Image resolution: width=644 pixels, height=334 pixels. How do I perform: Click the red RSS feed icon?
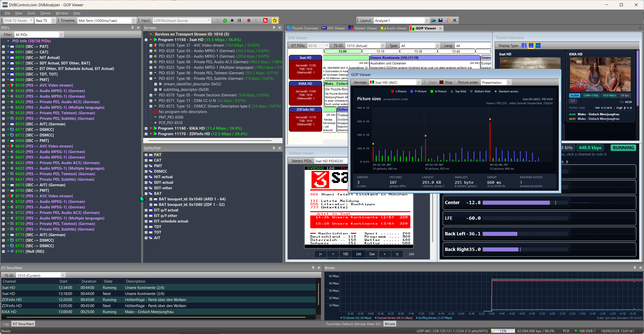coord(265,21)
